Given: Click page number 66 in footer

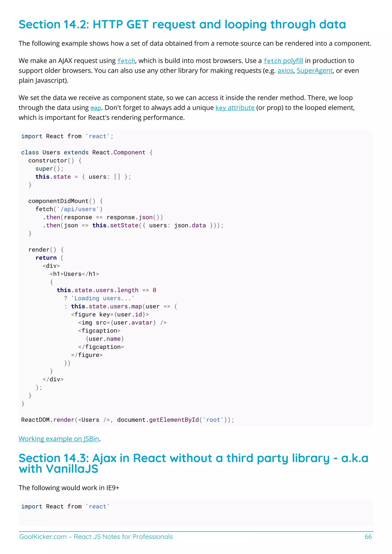Looking at the screenshot, I should 368,537.
